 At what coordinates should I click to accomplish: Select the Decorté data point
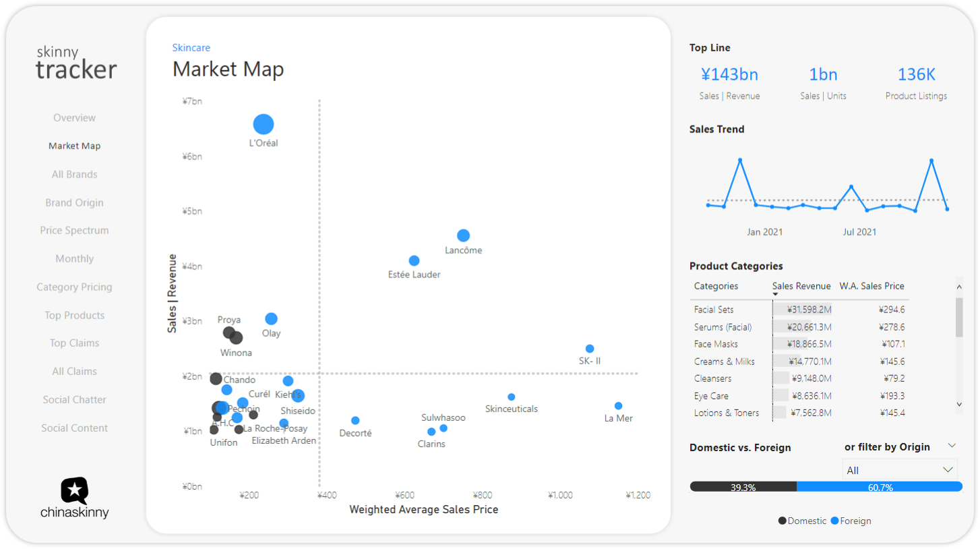(355, 421)
